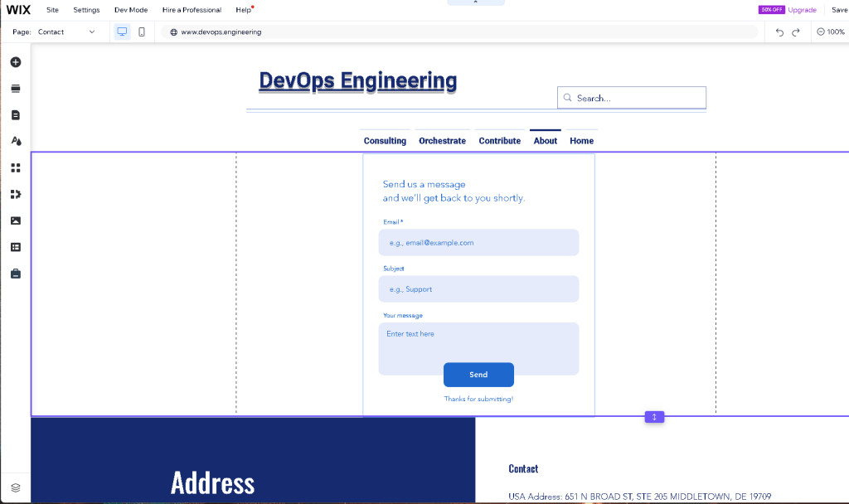Select the 'Send us a message' heading text
The image size is (849, 504).
coord(424,185)
